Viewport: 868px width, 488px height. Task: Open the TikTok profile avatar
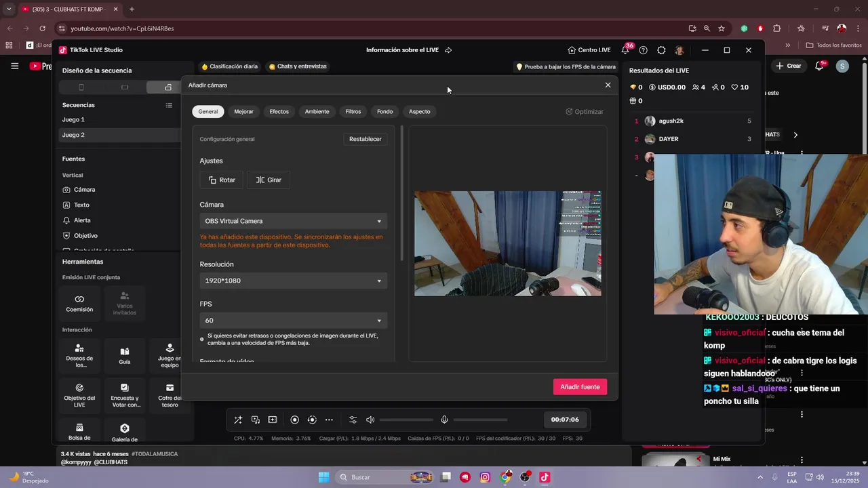pos(679,50)
